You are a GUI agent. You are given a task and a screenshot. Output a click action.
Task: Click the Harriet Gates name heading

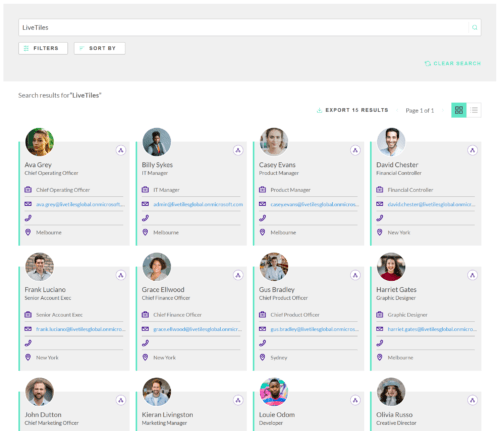point(396,290)
